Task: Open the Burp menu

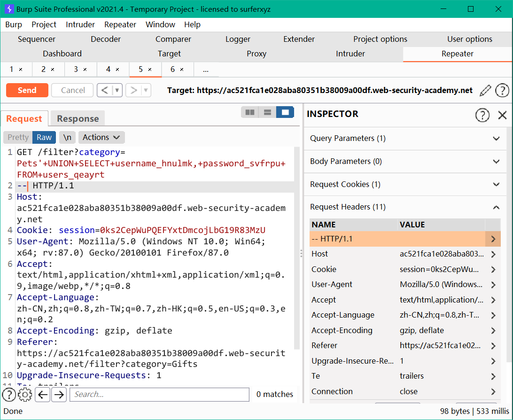Action: pyautogui.click(x=14, y=24)
